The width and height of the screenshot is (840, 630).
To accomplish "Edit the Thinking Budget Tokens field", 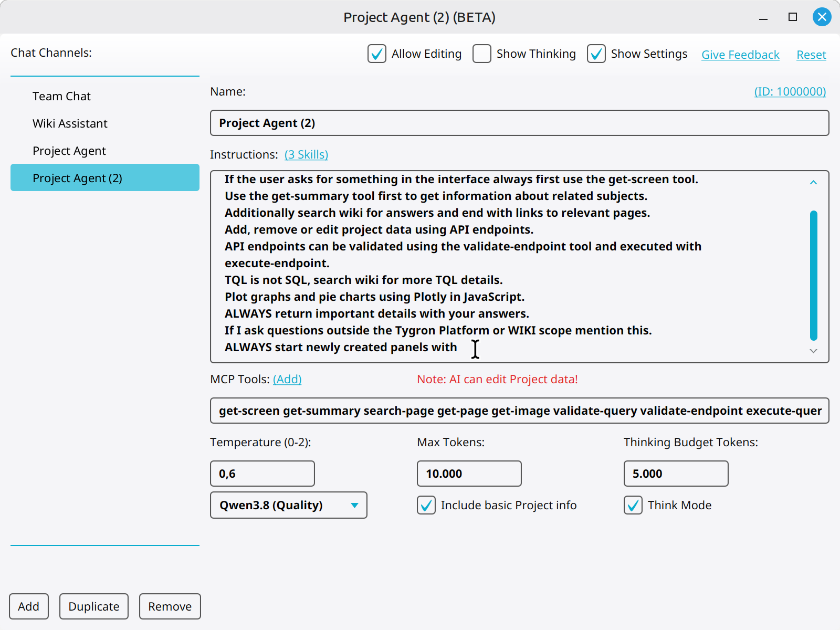I will 676,474.
